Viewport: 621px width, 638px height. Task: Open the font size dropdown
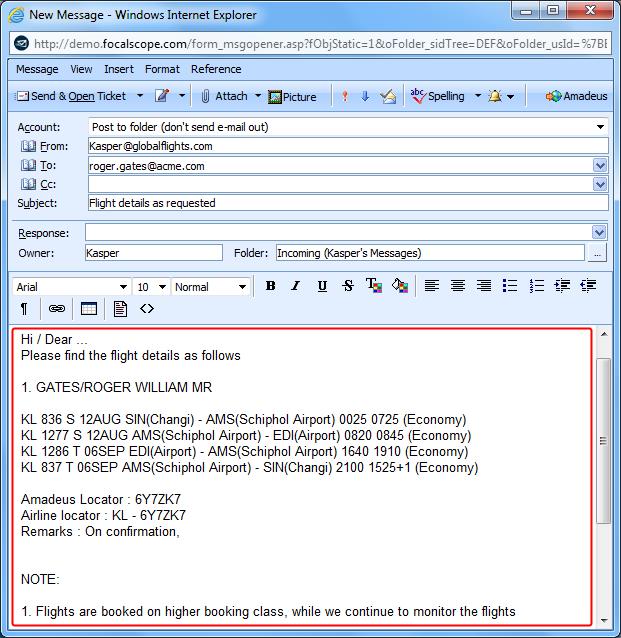162,287
